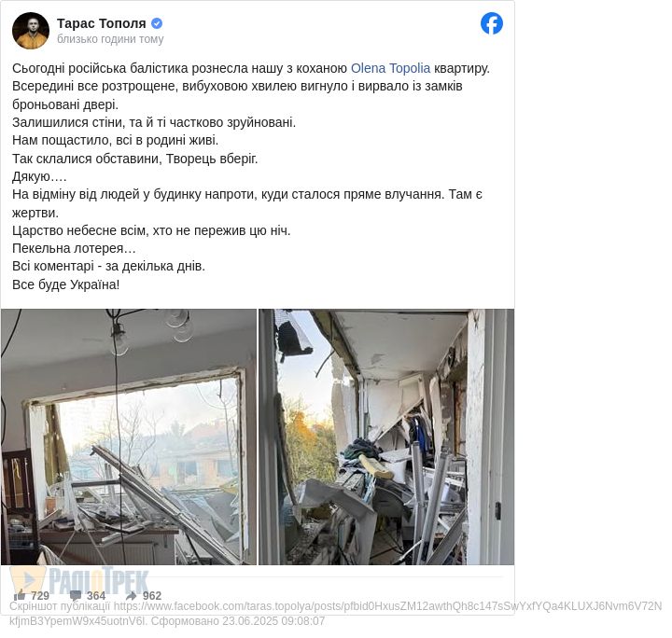672x638 pixels.
Task: Open Тарас Тополя profile avatar
Action: [31, 31]
